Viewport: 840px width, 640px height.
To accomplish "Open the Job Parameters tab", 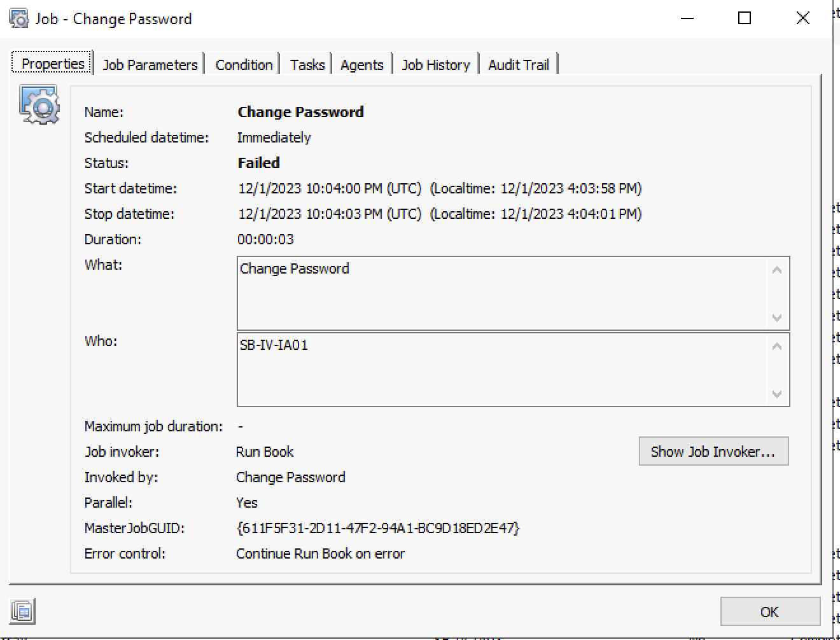I will coord(150,65).
